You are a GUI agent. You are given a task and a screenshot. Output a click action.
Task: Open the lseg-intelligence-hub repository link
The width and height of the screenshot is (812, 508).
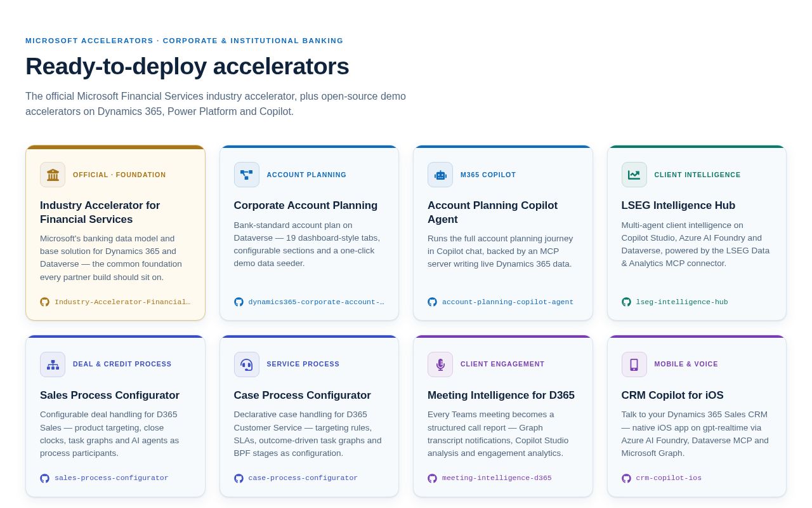point(675,302)
